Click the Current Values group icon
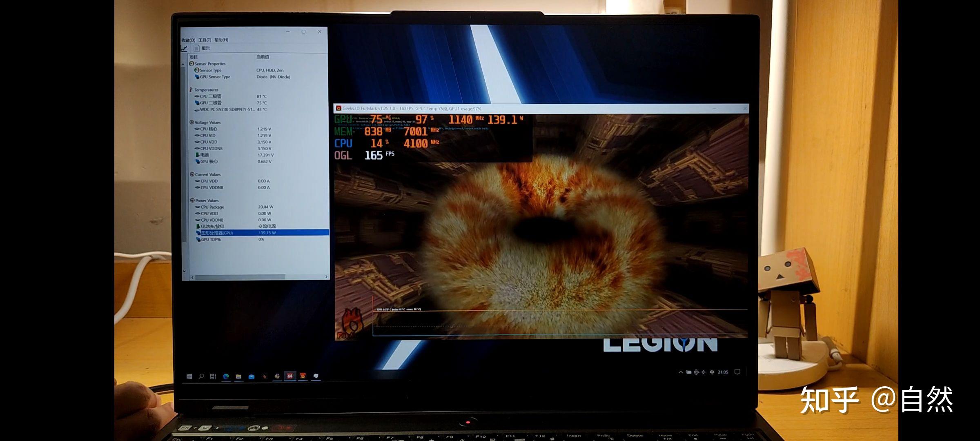This screenshot has height=441, width=980. pyautogui.click(x=192, y=174)
